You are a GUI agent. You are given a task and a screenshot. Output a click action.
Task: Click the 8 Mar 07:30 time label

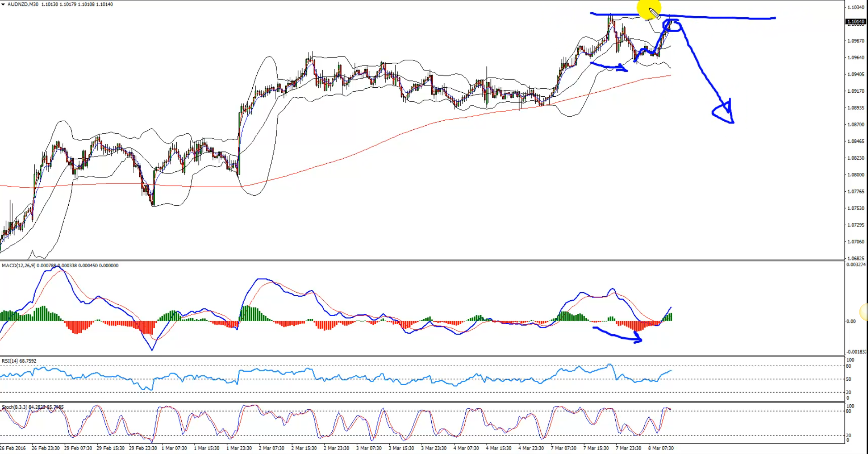660,448
